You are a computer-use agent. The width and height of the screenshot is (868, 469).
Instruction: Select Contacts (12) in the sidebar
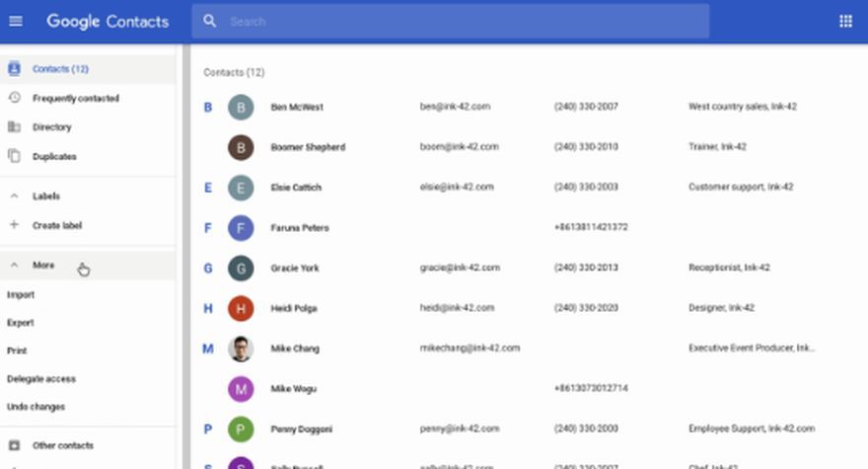click(60, 69)
